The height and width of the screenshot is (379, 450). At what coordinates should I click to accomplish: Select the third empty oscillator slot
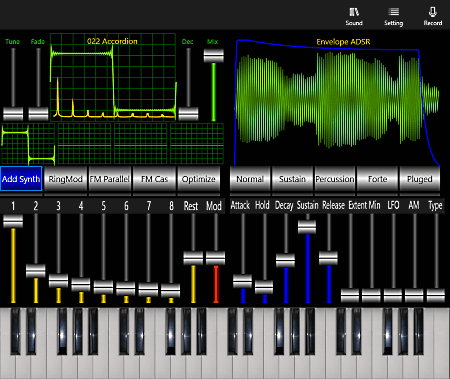click(141, 144)
